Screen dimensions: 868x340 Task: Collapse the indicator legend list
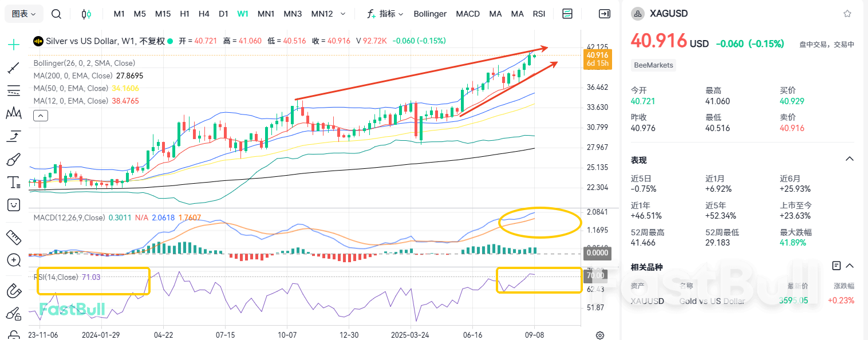[x=40, y=116]
